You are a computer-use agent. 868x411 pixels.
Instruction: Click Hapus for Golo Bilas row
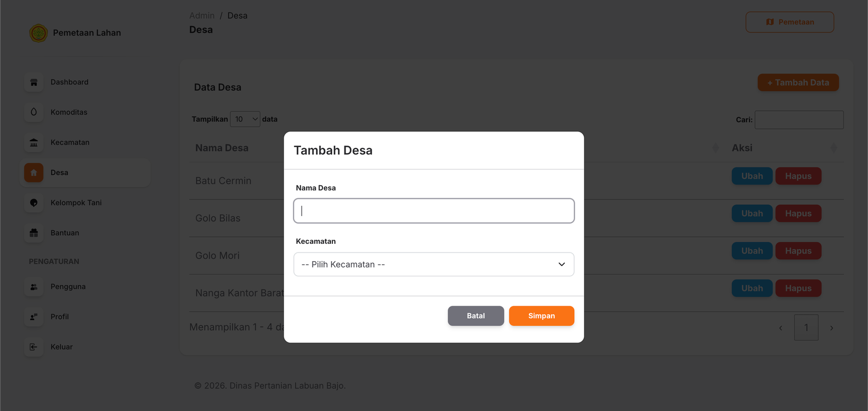(798, 213)
